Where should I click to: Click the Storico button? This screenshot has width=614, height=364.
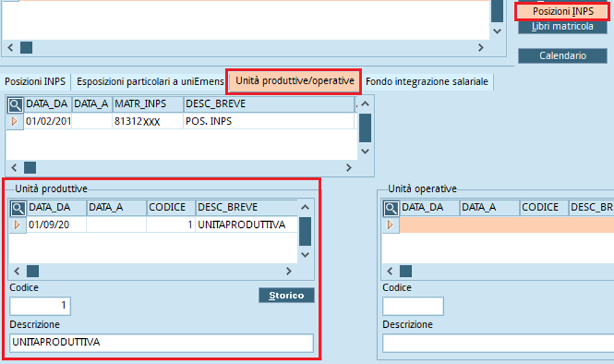287,295
